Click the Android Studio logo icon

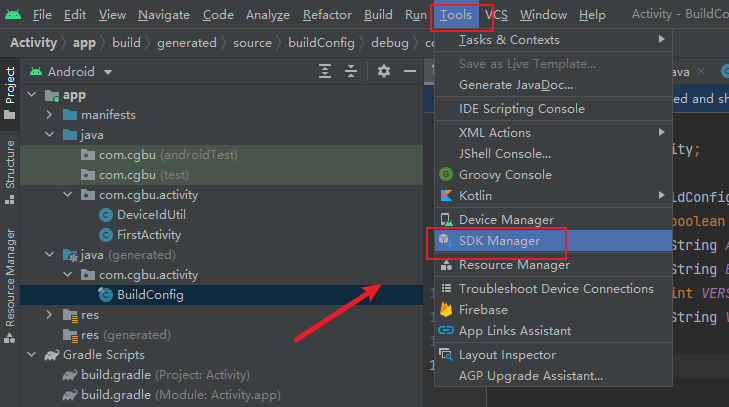click(13, 14)
